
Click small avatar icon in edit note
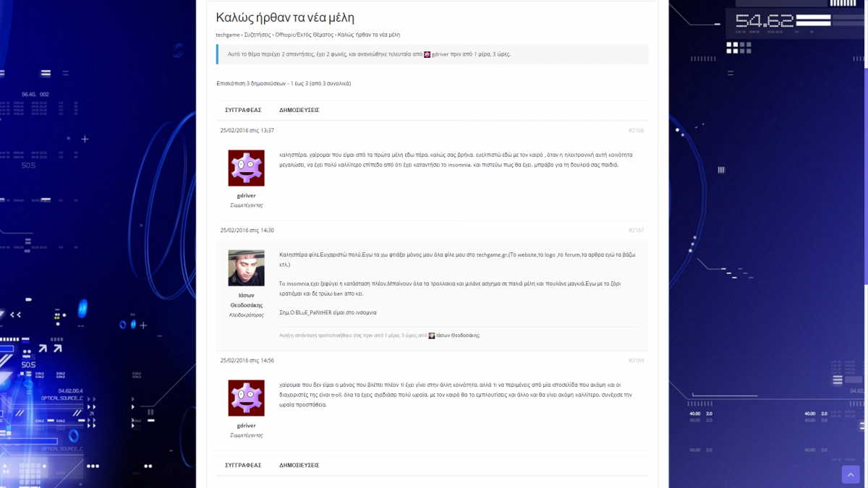tap(432, 335)
